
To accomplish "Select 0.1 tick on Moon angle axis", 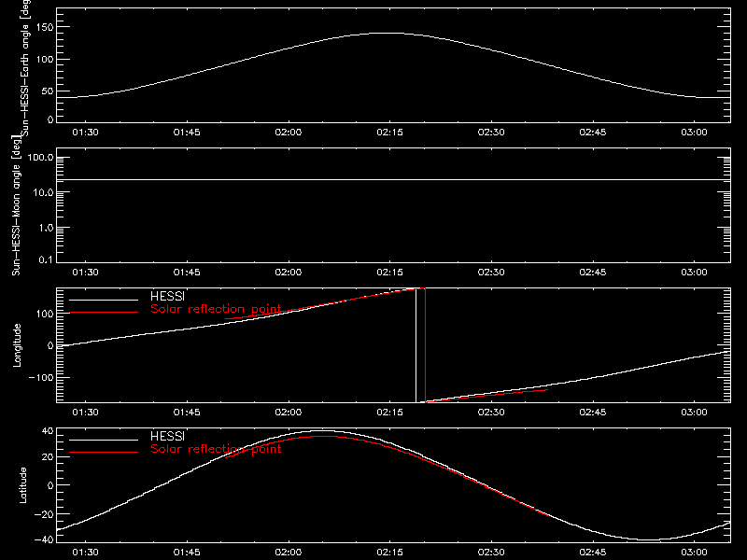I will [x=46, y=259].
